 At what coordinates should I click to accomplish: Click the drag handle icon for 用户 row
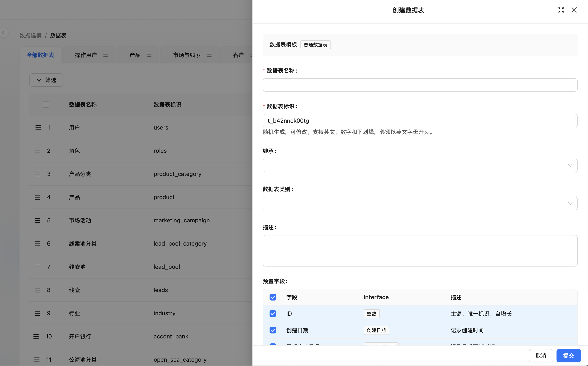38,128
